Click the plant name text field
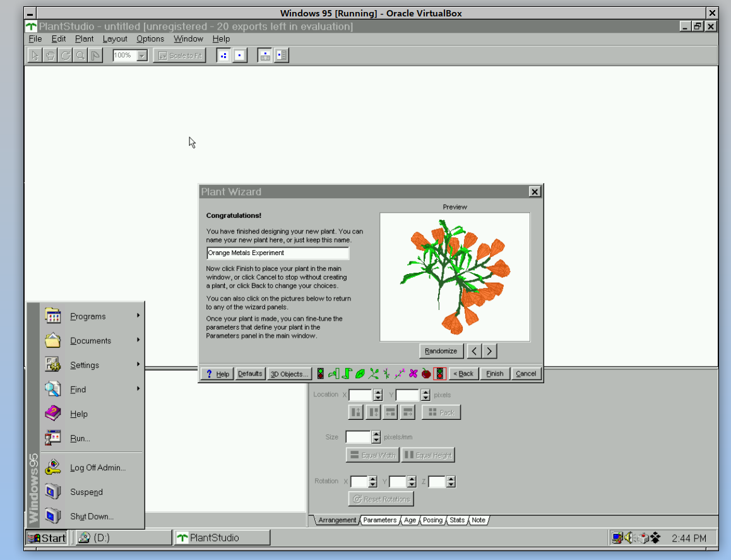This screenshot has height=560, width=731. [x=278, y=253]
